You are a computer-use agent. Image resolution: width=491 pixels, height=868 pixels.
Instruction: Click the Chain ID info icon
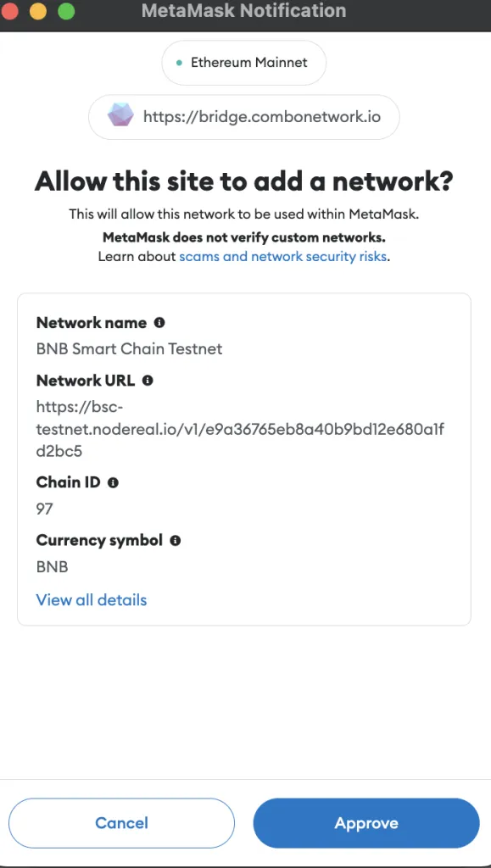pos(113,482)
